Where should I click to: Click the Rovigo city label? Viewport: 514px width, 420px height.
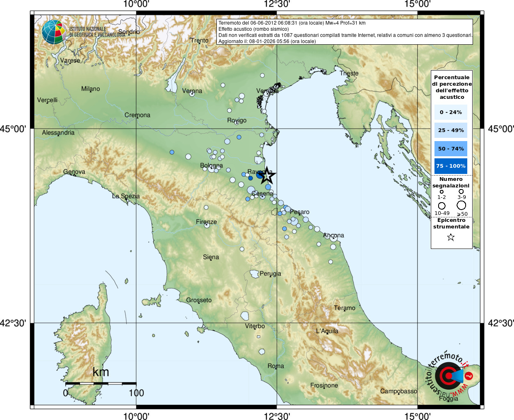point(237,120)
